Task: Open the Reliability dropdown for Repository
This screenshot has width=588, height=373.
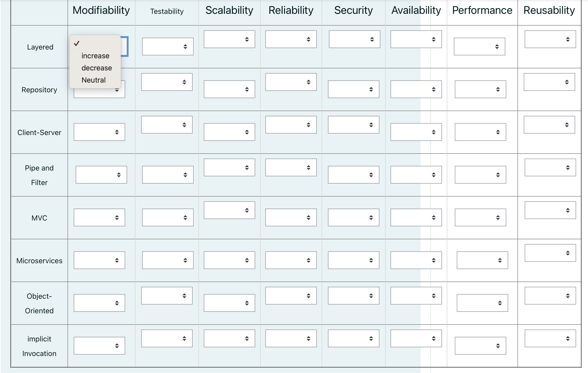Action: [x=291, y=82]
